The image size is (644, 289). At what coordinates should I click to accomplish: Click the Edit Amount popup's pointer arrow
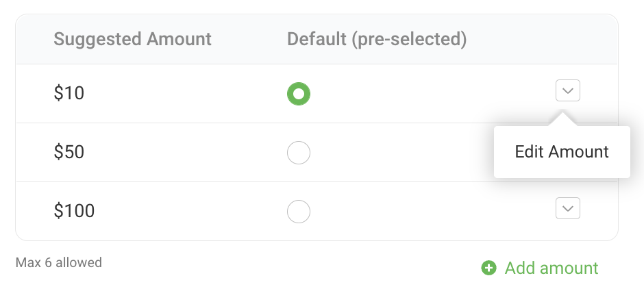point(562,119)
